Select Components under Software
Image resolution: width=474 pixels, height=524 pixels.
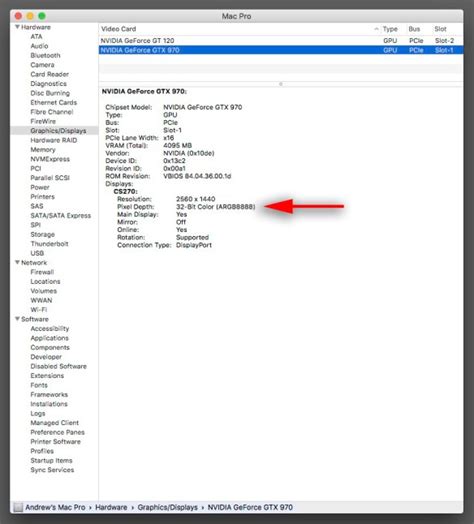(x=50, y=347)
